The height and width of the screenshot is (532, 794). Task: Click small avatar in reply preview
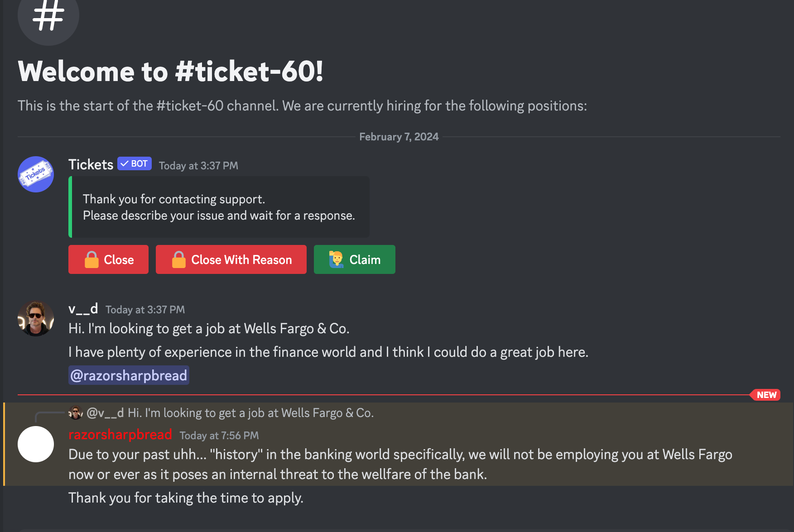point(76,412)
